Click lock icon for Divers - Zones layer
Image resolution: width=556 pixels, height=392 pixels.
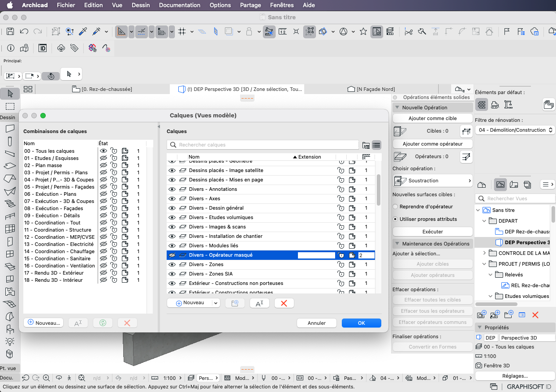pos(341,264)
